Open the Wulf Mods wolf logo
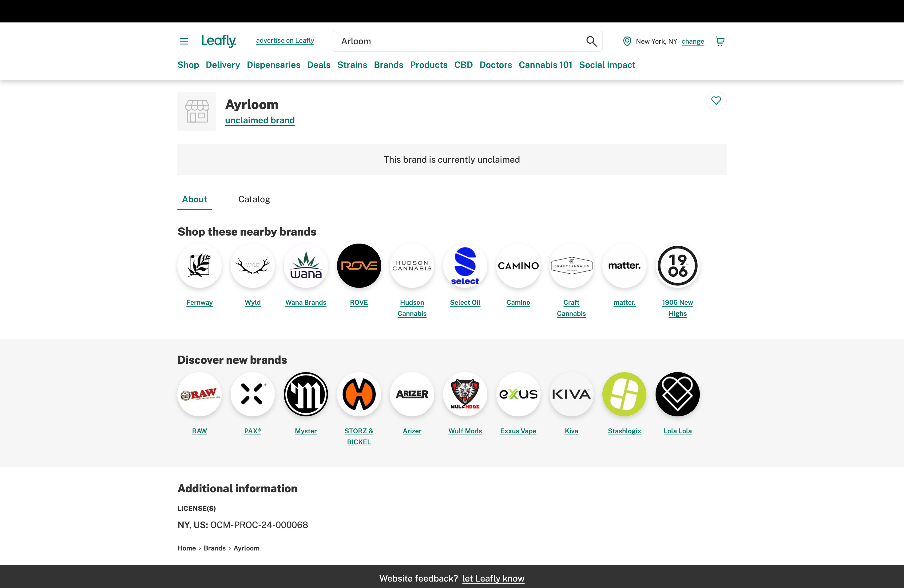Image resolution: width=904 pixels, height=588 pixels. coord(465,394)
